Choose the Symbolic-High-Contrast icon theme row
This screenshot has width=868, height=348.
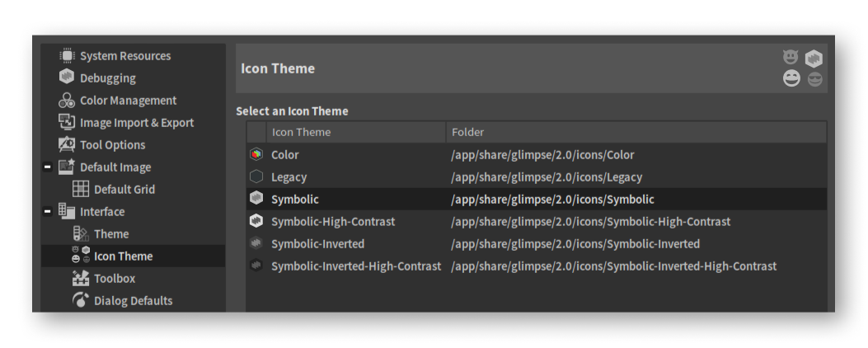(x=537, y=222)
